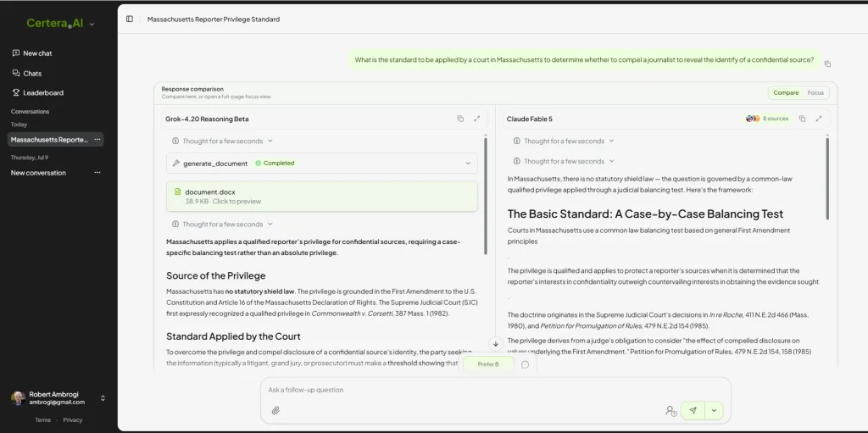Open comment feedback icon beside Prefer B
This screenshot has width=868, height=433.
(526, 364)
